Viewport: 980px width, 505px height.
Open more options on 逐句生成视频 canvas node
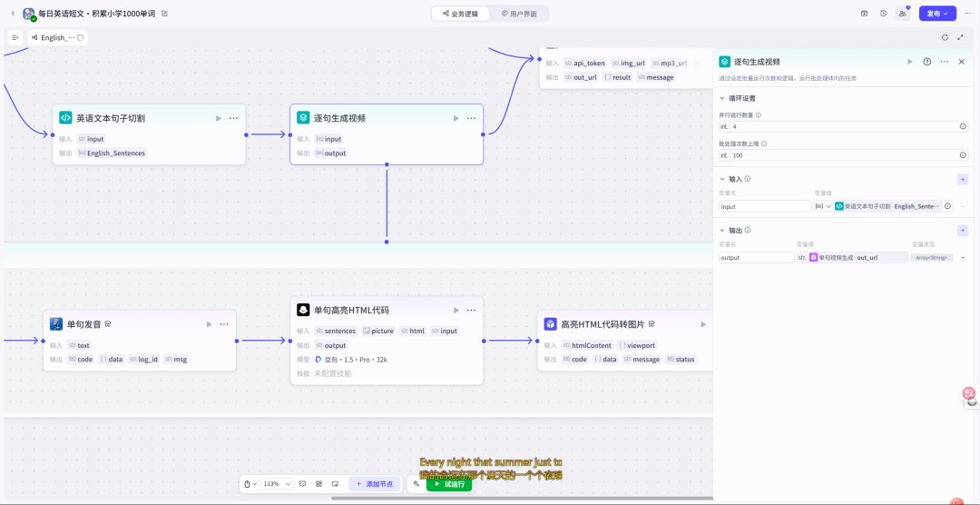[471, 118]
